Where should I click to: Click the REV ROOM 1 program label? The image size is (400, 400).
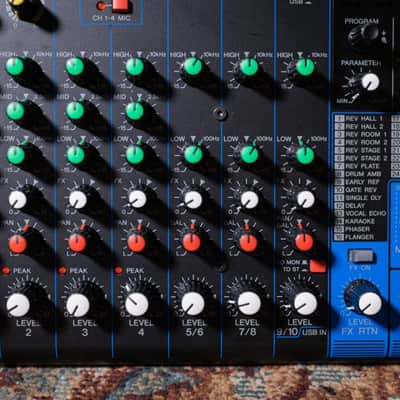coord(366,135)
